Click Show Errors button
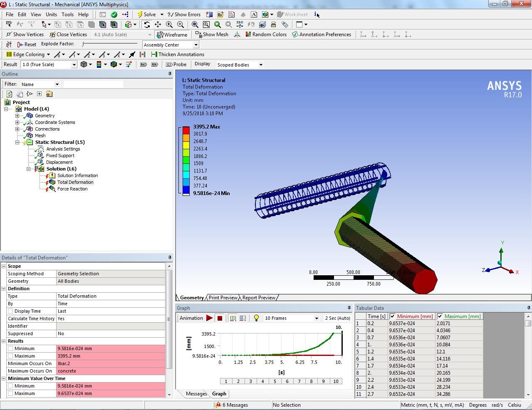532x410 pixels. (x=184, y=15)
